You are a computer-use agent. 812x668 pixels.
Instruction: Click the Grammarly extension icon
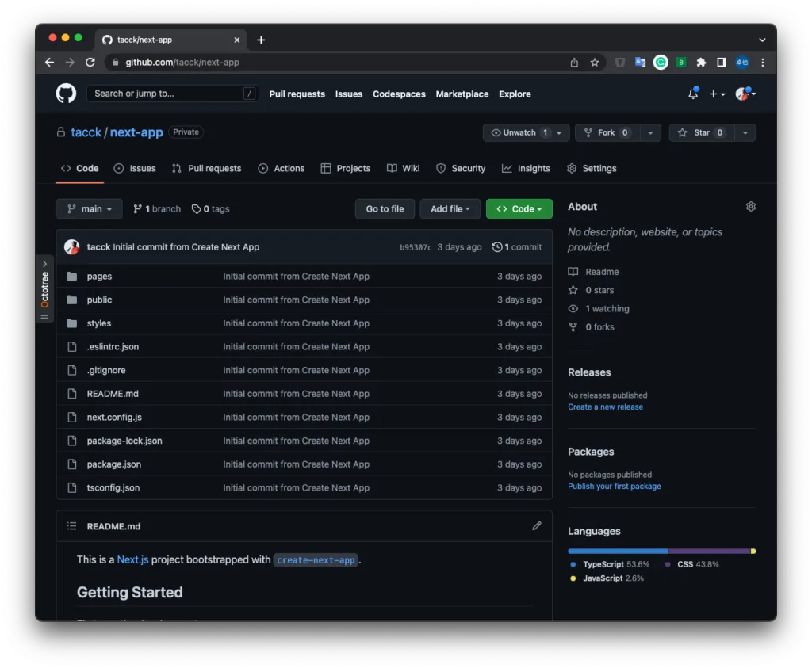tap(661, 63)
